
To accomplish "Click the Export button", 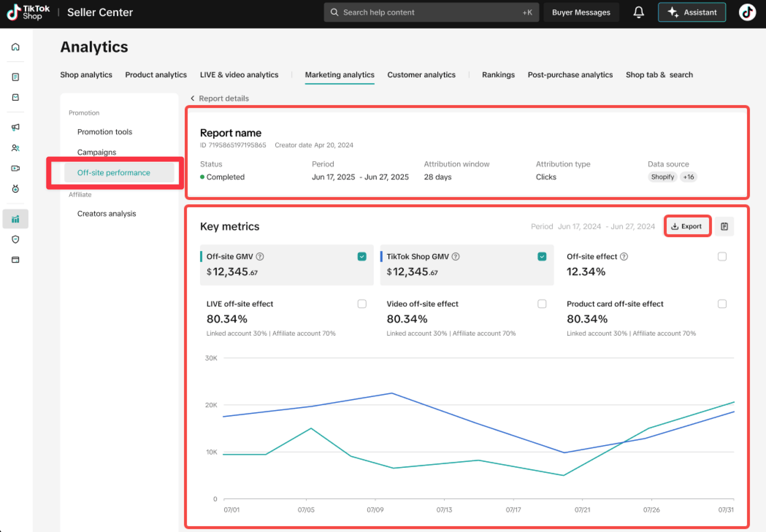I will 687,227.
